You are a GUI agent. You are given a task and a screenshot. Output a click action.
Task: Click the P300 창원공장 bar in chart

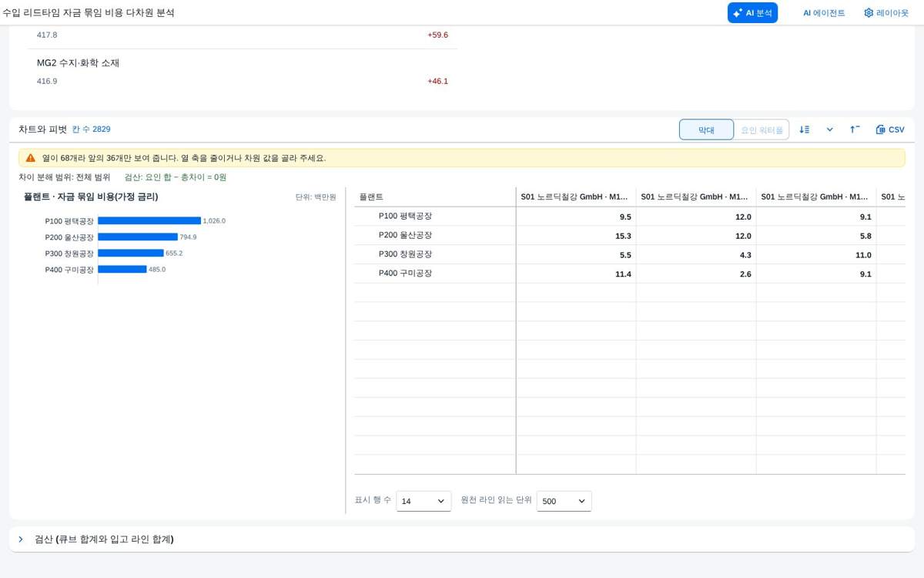click(x=131, y=253)
